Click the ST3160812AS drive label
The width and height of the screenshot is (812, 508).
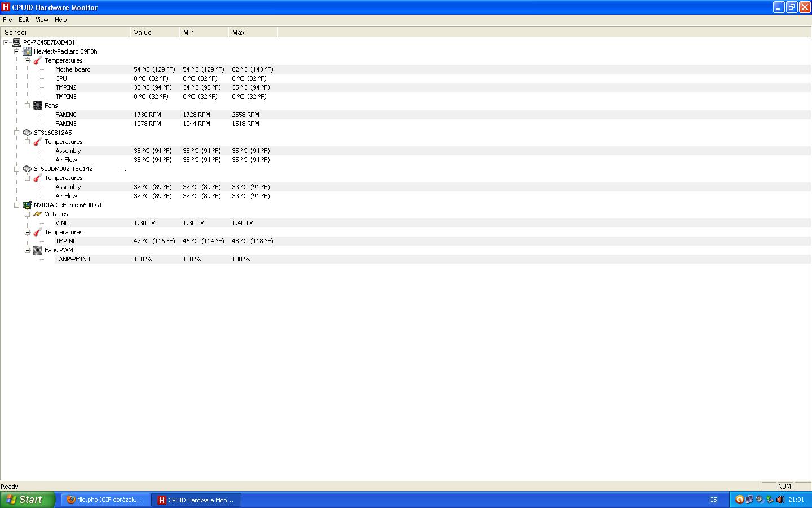(x=53, y=133)
